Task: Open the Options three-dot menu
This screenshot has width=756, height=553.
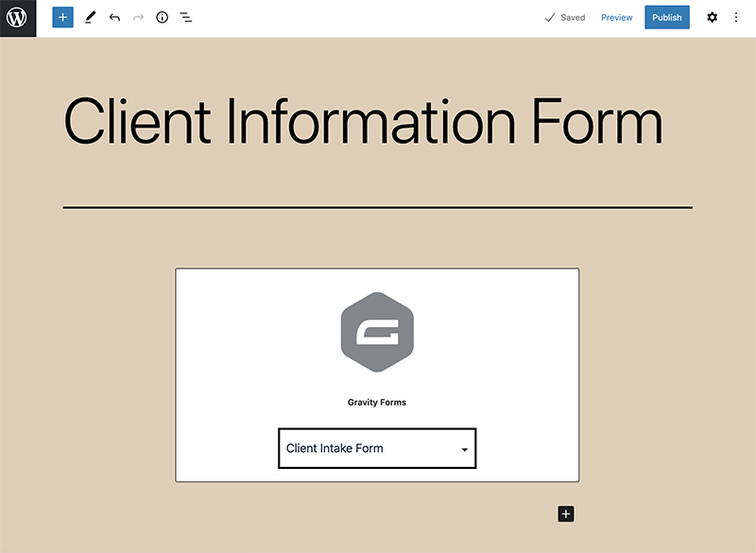Action: 736,18
